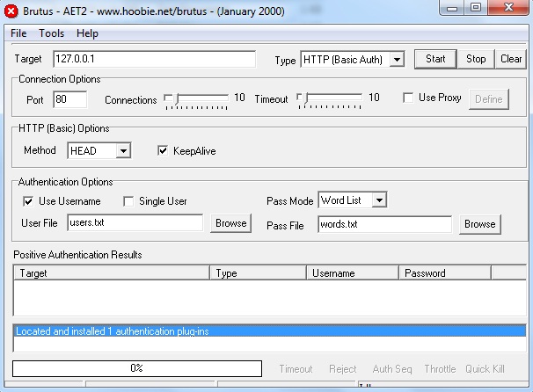
Task: Click the Word List combo box
Action: (353, 200)
